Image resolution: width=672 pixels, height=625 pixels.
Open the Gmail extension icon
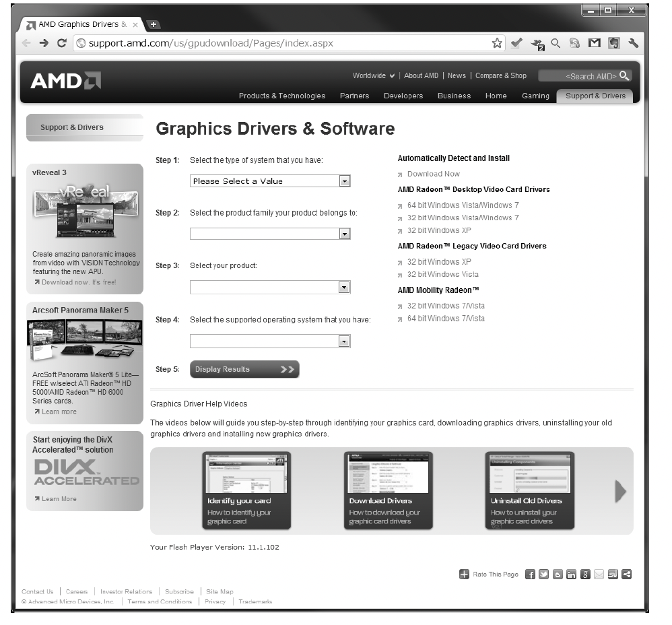(594, 43)
